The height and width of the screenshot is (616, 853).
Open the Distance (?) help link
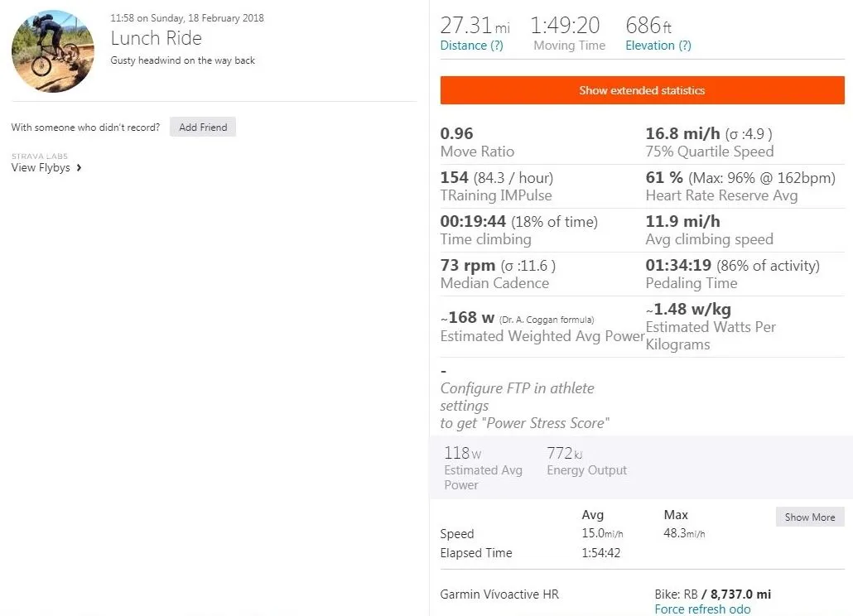tap(471, 46)
